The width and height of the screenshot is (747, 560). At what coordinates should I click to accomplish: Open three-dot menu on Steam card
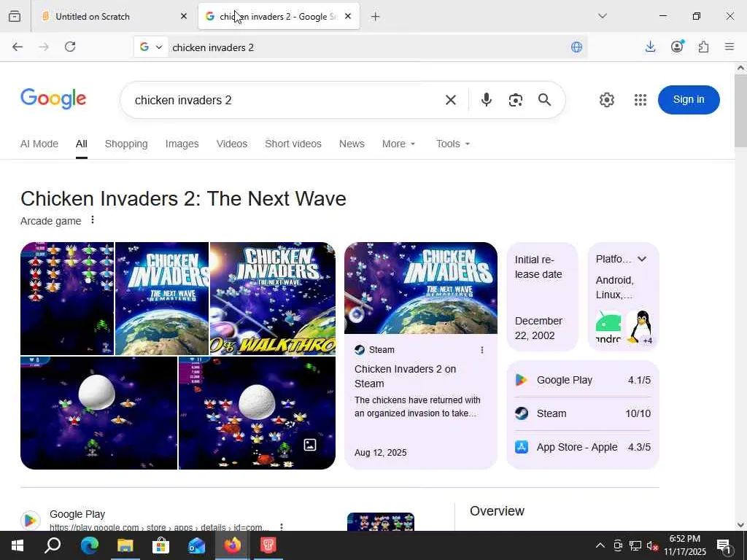click(x=482, y=350)
